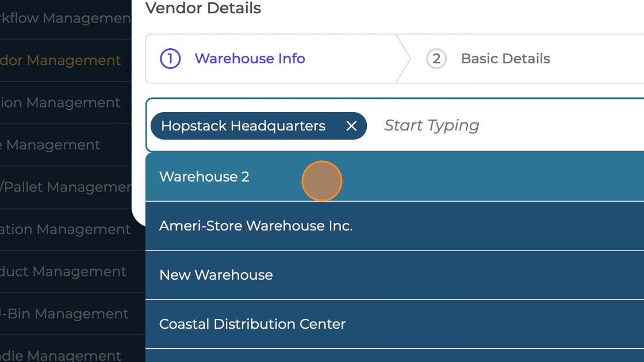Focus the Start Typing search field

[489, 125]
